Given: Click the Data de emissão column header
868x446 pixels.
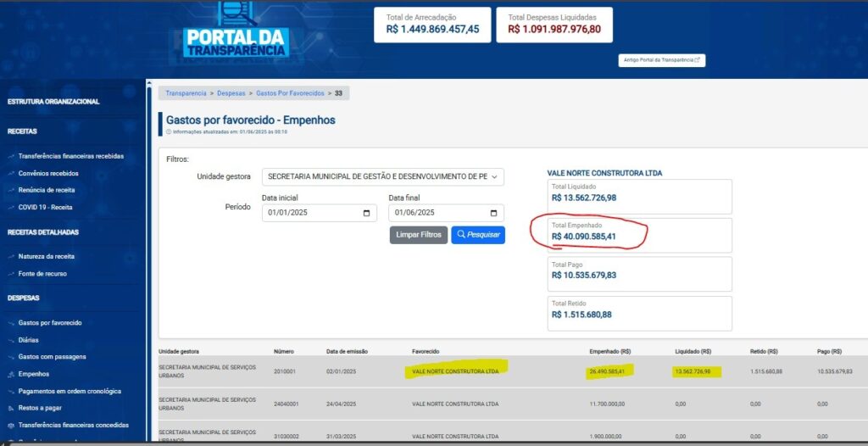Looking at the screenshot, I should [x=347, y=352].
